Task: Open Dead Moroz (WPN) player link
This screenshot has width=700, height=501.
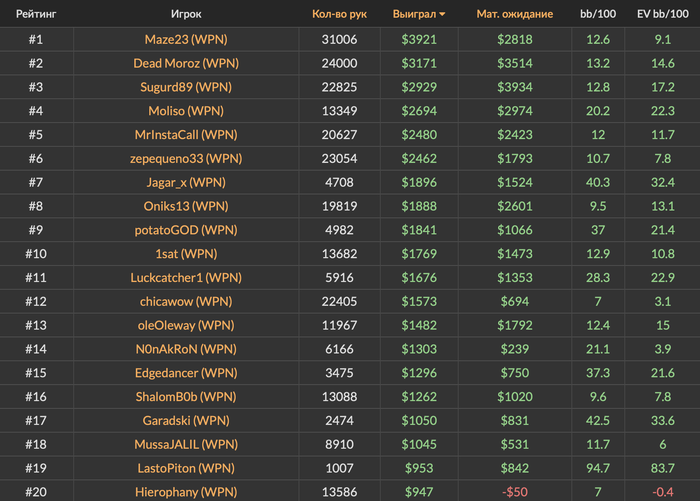Action: point(186,63)
